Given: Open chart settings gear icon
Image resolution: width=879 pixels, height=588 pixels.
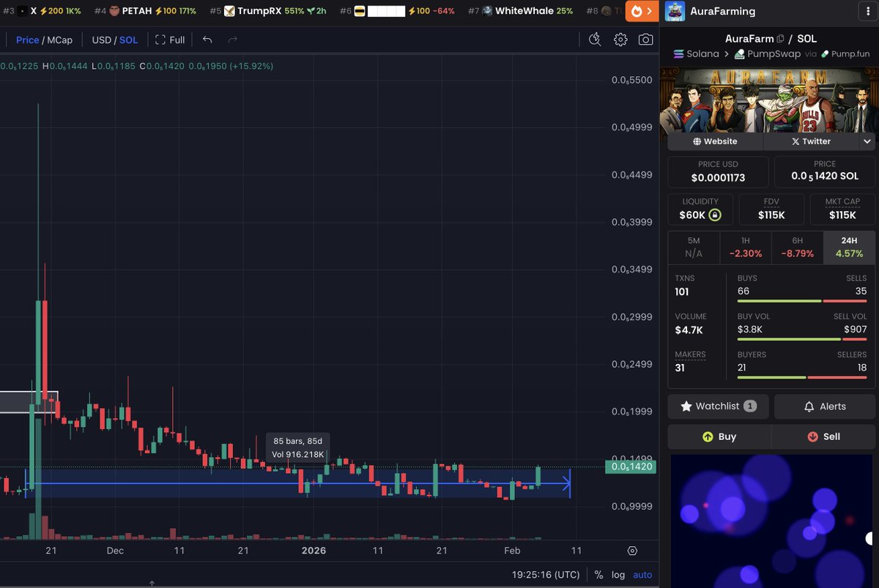Looking at the screenshot, I should [620, 40].
